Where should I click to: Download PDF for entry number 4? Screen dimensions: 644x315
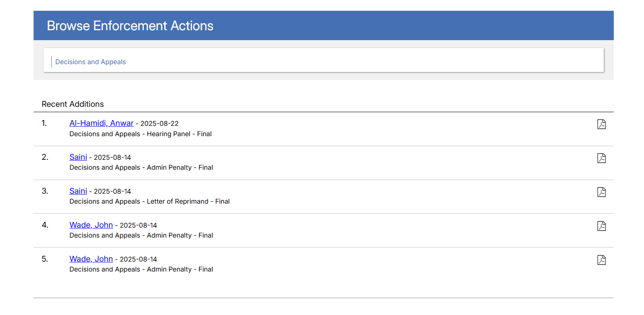[601, 226]
